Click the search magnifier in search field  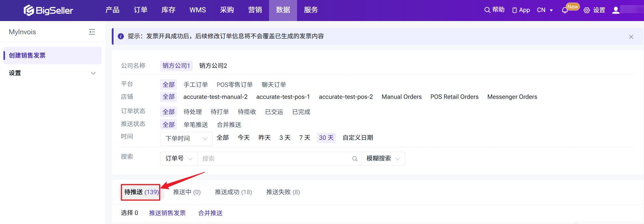click(x=355, y=159)
